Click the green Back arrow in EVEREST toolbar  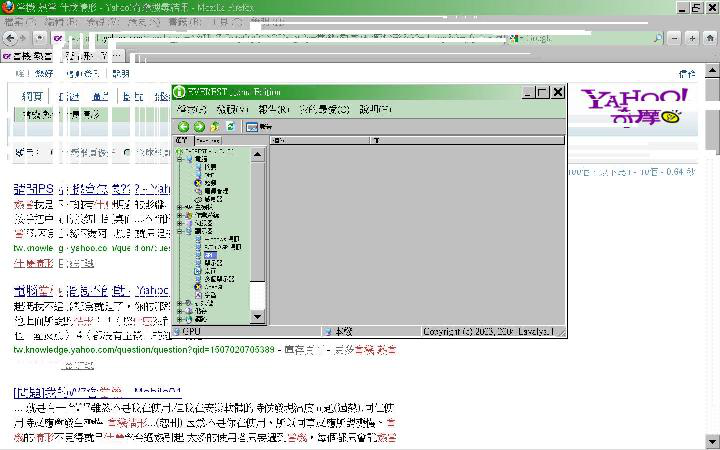tap(184, 127)
